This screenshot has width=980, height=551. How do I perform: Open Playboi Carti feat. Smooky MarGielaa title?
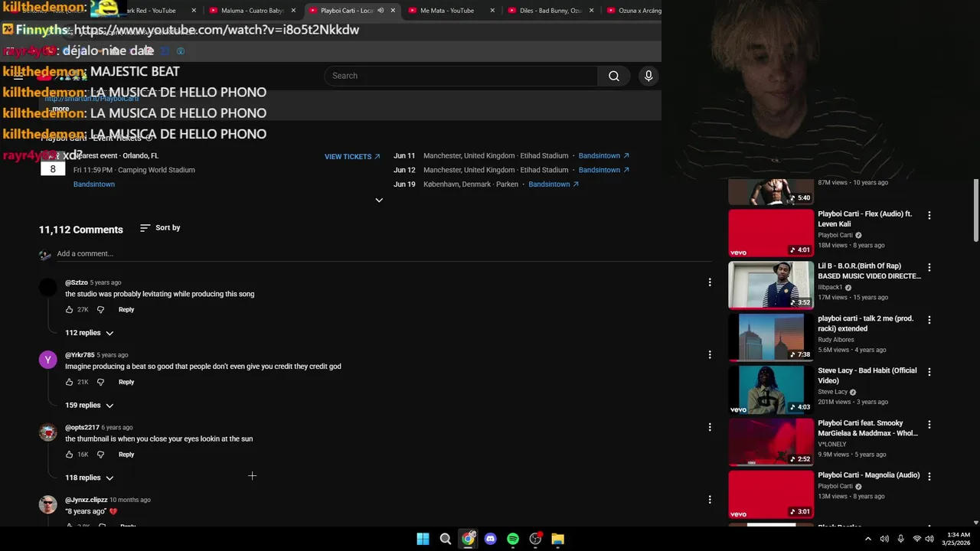tap(867, 428)
